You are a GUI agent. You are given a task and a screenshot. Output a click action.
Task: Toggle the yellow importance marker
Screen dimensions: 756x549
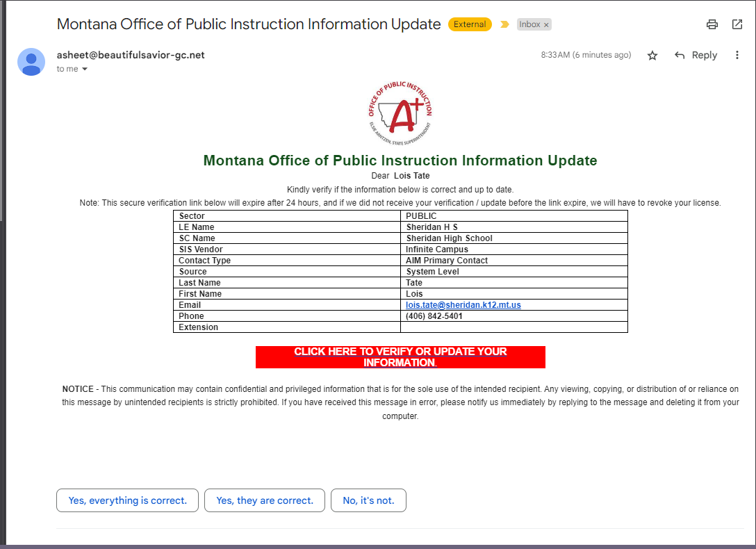505,24
